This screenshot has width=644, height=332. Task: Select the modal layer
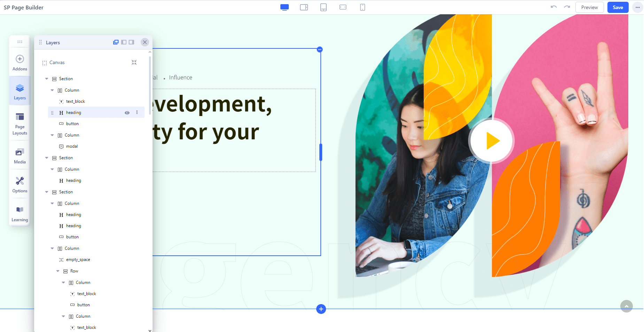[x=72, y=146]
